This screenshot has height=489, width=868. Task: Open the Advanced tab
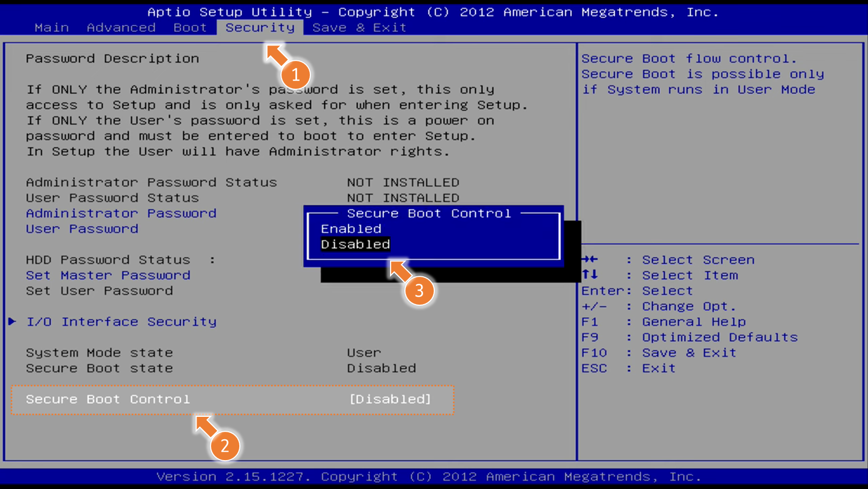(121, 28)
